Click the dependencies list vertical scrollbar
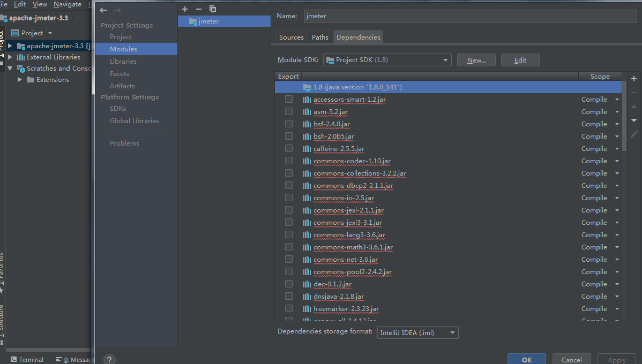This screenshot has height=364, width=642. (x=624, y=117)
